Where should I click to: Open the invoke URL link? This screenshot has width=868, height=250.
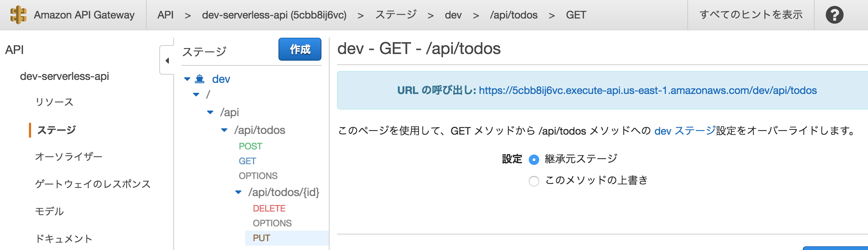(648, 90)
